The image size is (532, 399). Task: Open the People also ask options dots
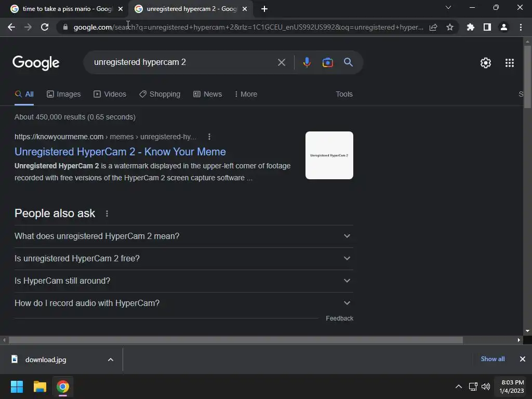point(107,214)
